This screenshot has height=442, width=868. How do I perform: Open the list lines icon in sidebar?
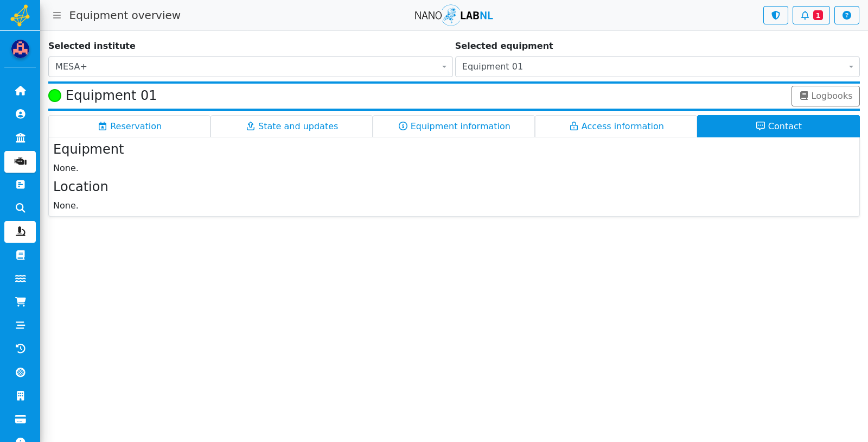(20, 325)
